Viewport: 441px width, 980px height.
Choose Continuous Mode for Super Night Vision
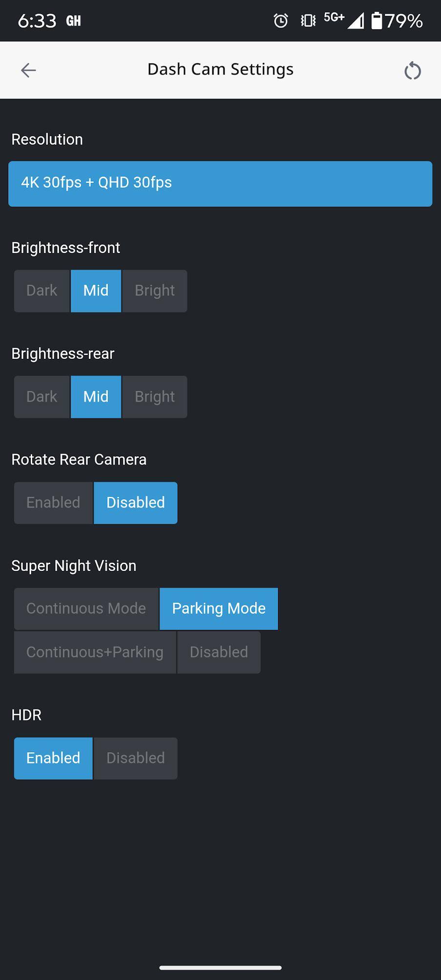86,608
